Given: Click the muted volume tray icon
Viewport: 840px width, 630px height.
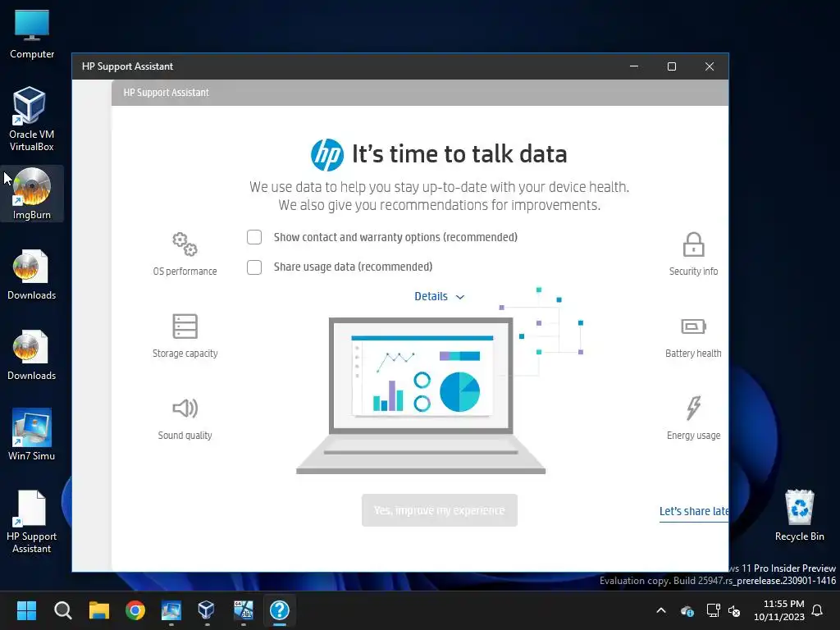Looking at the screenshot, I should [x=734, y=610].
